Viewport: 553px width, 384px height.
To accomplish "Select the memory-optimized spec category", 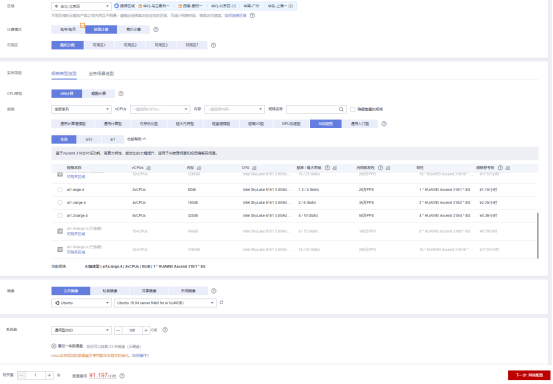I will click(x=149, y=124).
